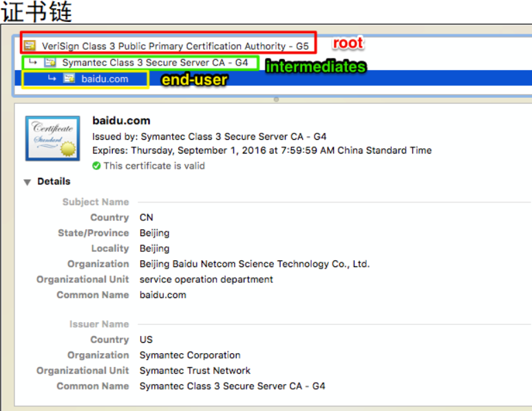This screenshot has height=411, width=532.
Task: Click the Symantec Corporation value
Action: tap(190, 355)
